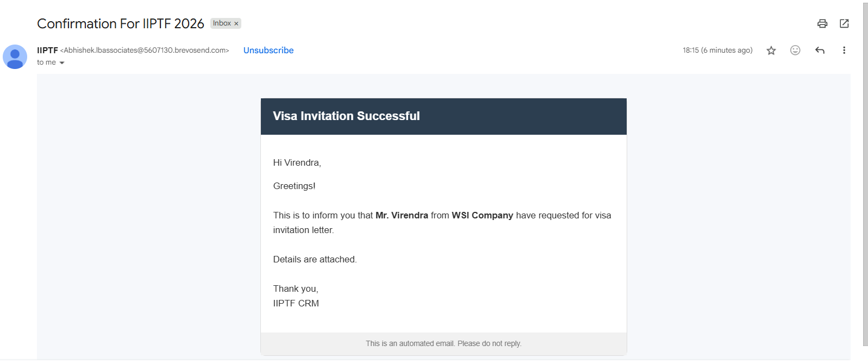This screenshot has height=364, width=868.
Task: Click the 'automated email' footer notice
Action: click(444, 344)
